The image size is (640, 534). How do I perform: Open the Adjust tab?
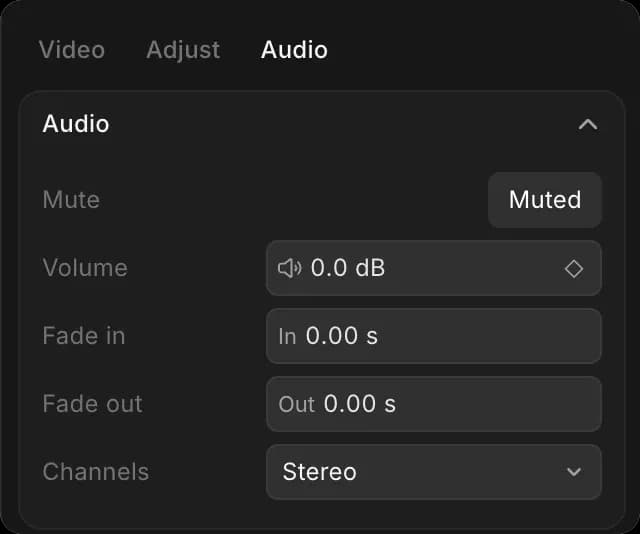tap(183, 51)
